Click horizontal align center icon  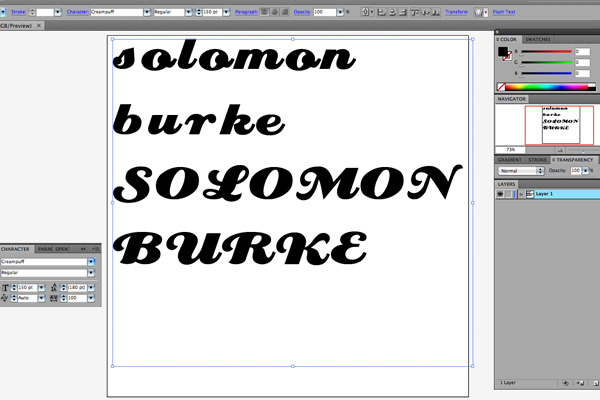click(x=392, y=13)
